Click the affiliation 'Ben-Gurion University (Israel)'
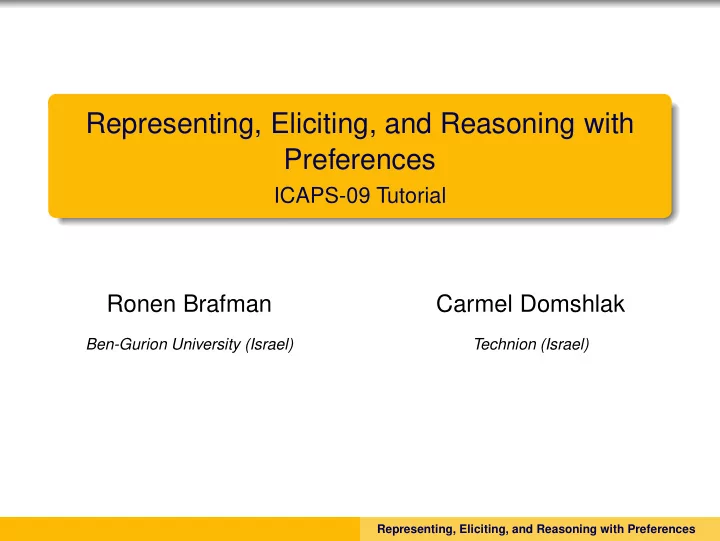Viewport: 720px width, 541px height. tap(190, 344)
